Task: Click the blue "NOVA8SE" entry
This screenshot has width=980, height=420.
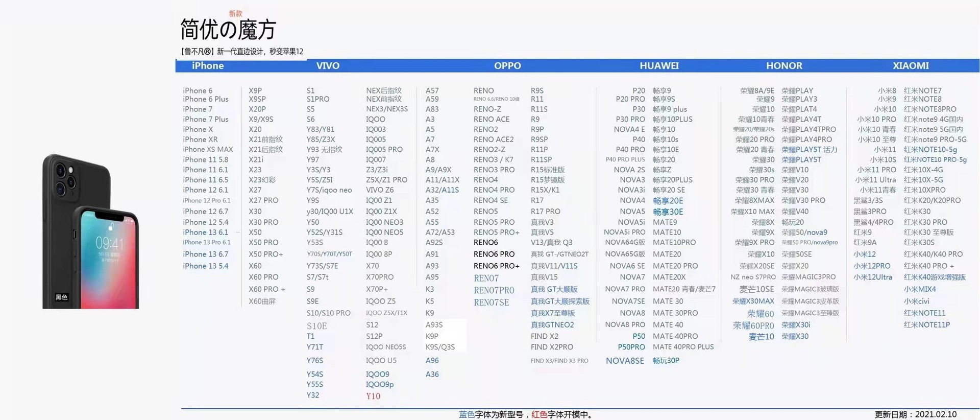Action: pos(625,361)
